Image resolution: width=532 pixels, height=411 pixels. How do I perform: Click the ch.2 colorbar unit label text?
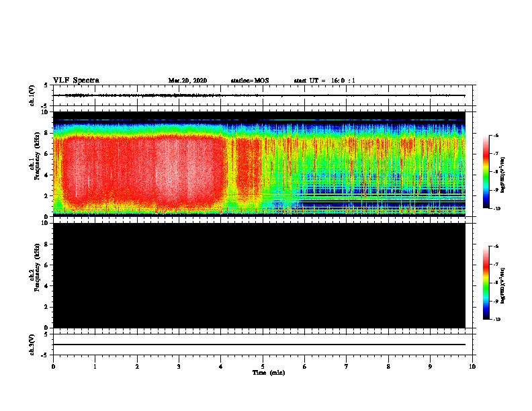(502, 285)
